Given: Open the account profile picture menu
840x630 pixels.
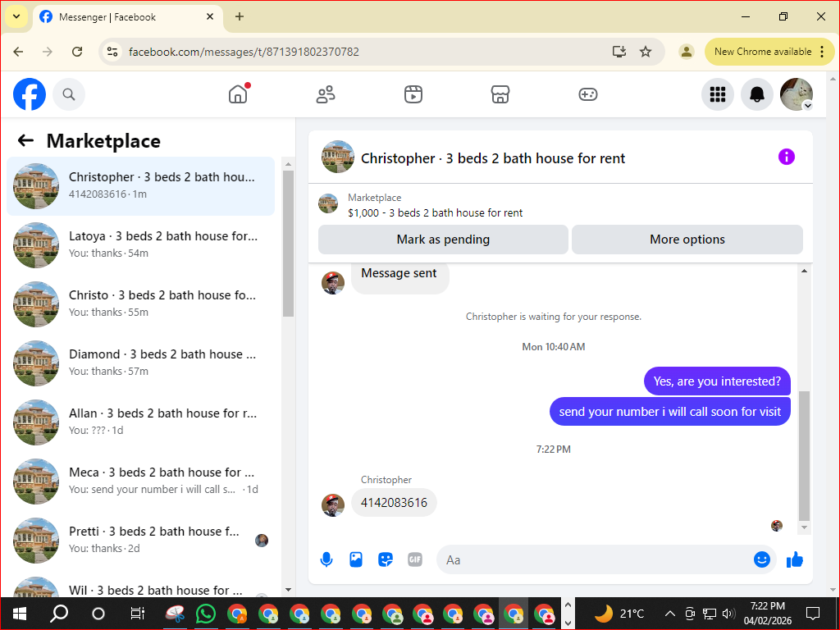Looking at the screenshot, I should pos(796,94).
